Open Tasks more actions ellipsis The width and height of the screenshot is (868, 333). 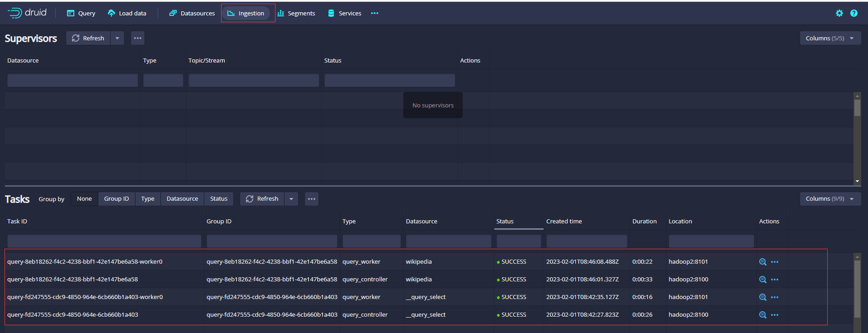click(x=312, y=198)
